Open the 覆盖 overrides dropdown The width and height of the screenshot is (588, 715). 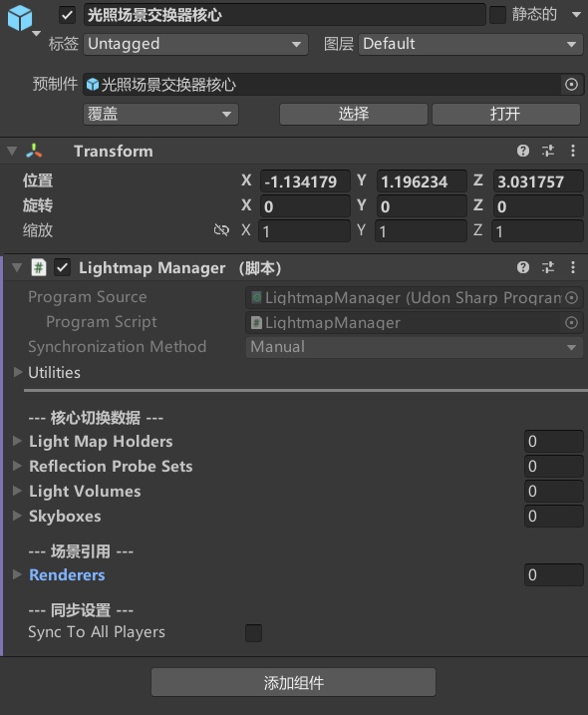tap(160, 114)
